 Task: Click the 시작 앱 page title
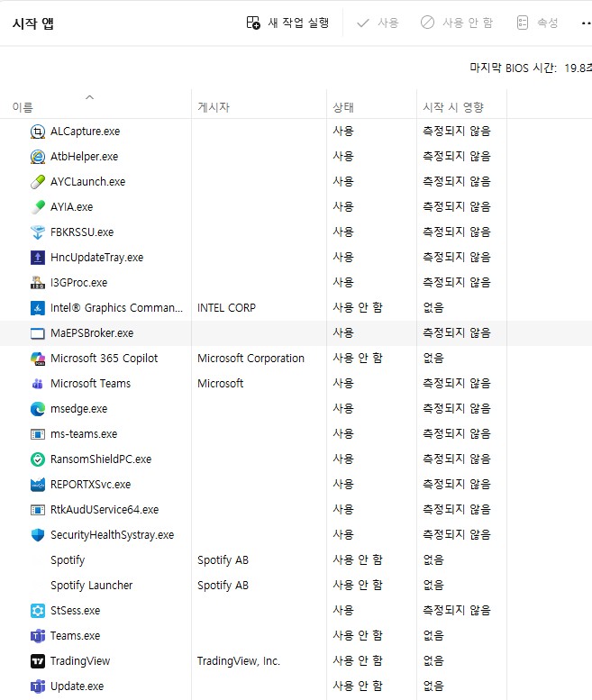(x=33, y=23)
